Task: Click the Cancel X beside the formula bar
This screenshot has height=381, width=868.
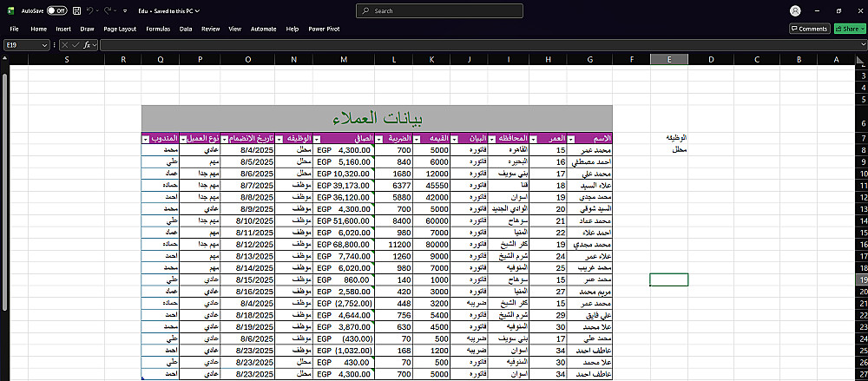Action: click(65, 45)
